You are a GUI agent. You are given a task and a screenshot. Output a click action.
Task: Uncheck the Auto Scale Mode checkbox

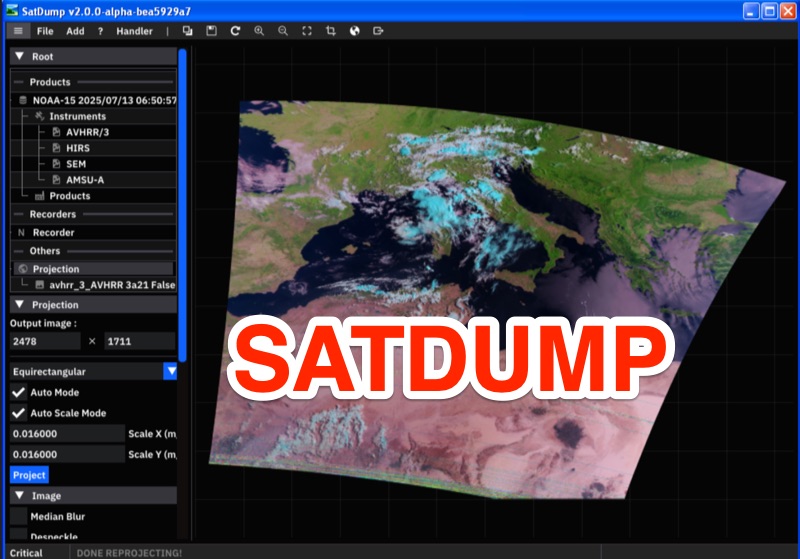click(x=19, y=413)
